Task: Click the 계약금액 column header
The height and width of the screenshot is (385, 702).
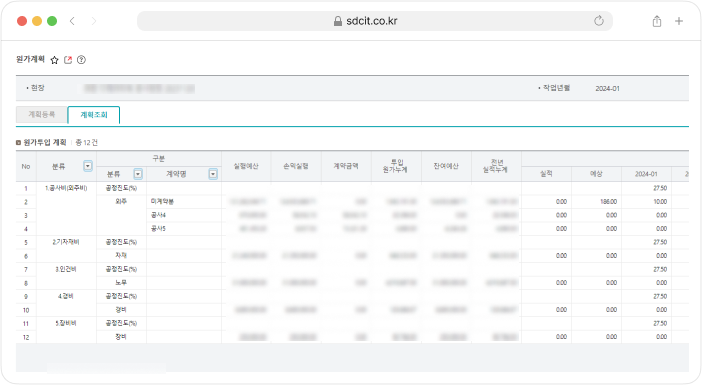Action: 346,166
